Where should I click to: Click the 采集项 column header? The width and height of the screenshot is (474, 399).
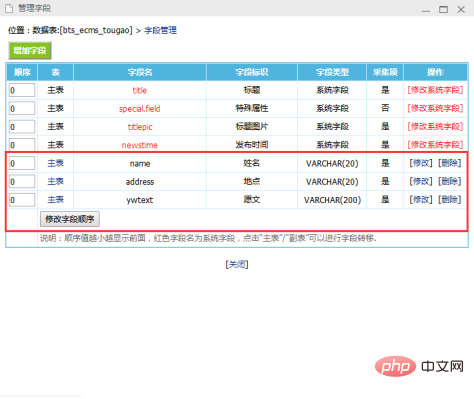(385, 72)
